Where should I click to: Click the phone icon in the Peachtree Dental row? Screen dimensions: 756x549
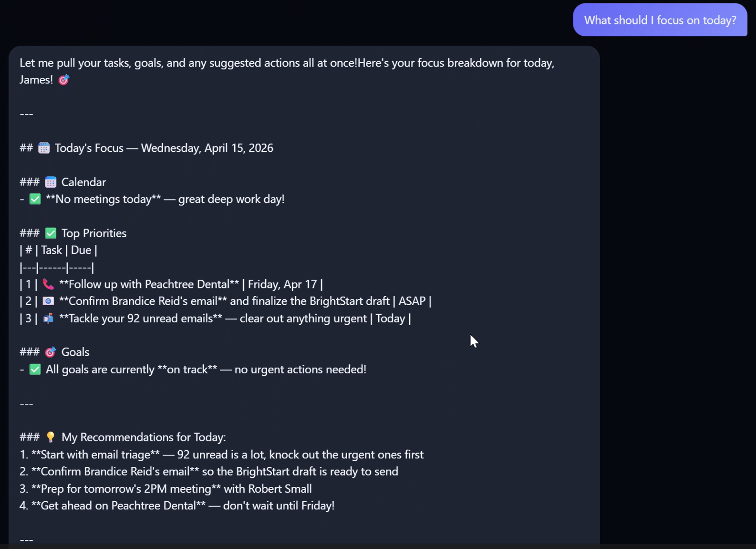48,284
